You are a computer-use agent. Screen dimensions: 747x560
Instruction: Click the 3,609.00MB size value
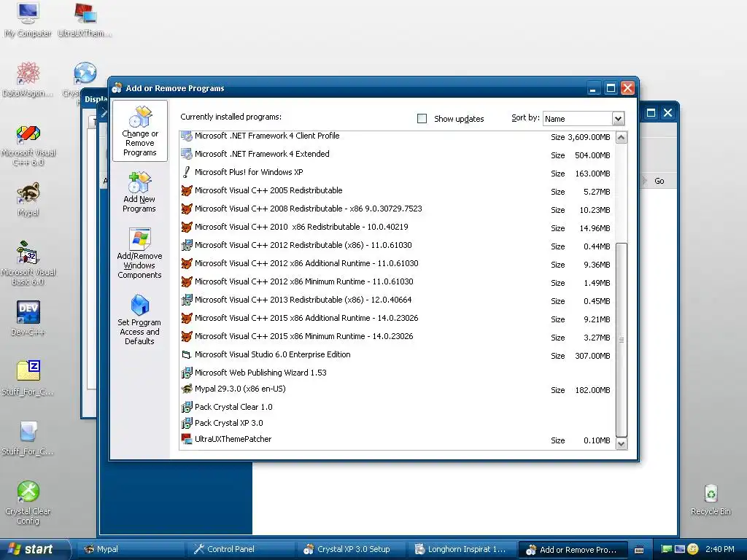click(589, 137)
